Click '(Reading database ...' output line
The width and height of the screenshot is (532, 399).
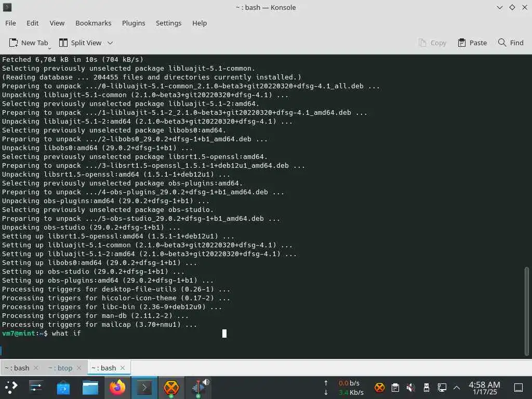click(151, 77)
